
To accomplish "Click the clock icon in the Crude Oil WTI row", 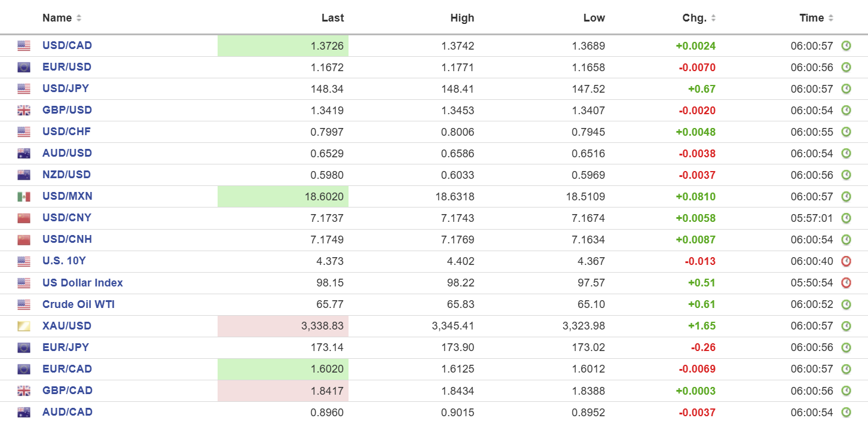I will pos(846,304).
